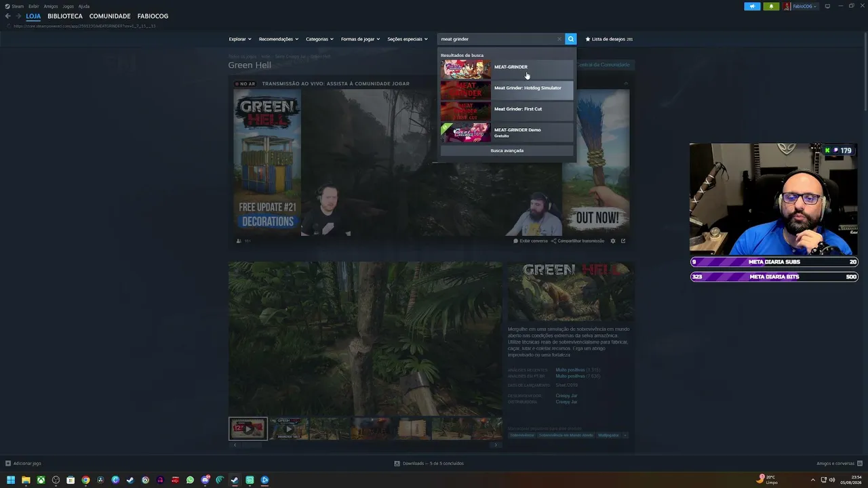Image resolution: width=868 pixels, height=488 pixels.
Task: Click Busca avançada button
Action: pyautogui.click(x=507, y=150)
